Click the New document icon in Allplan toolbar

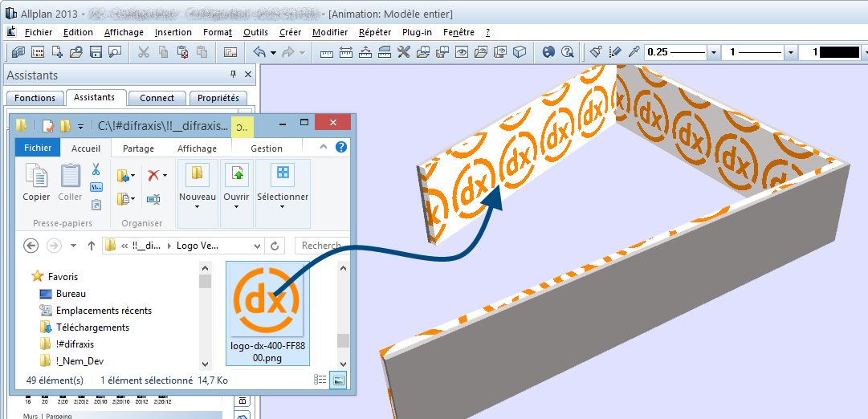57,53
